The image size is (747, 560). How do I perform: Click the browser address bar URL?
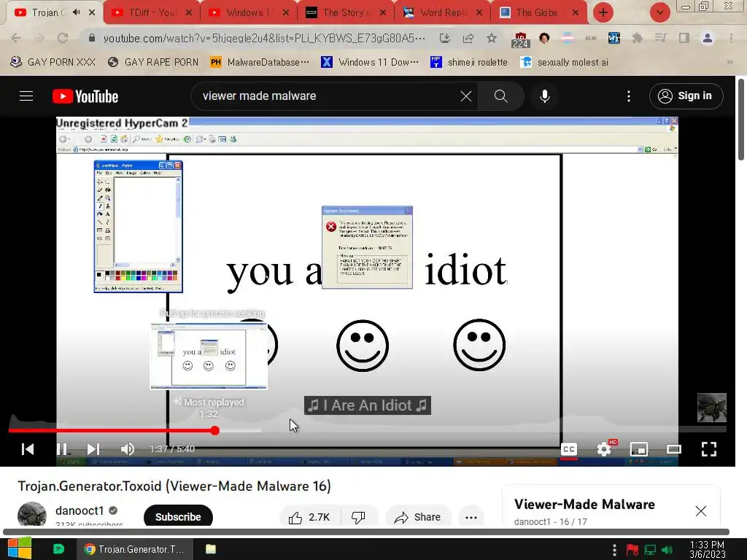(x=264, y=38)
